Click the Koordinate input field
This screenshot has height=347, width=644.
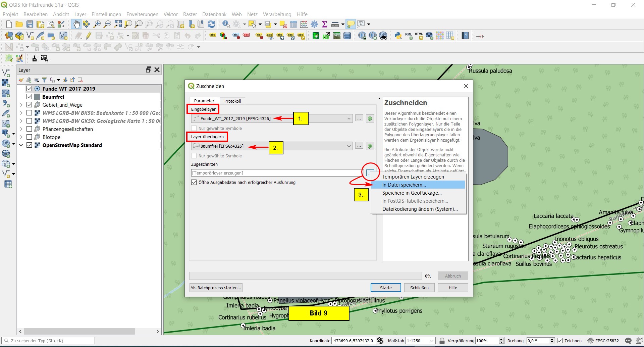tap(353, 341)
